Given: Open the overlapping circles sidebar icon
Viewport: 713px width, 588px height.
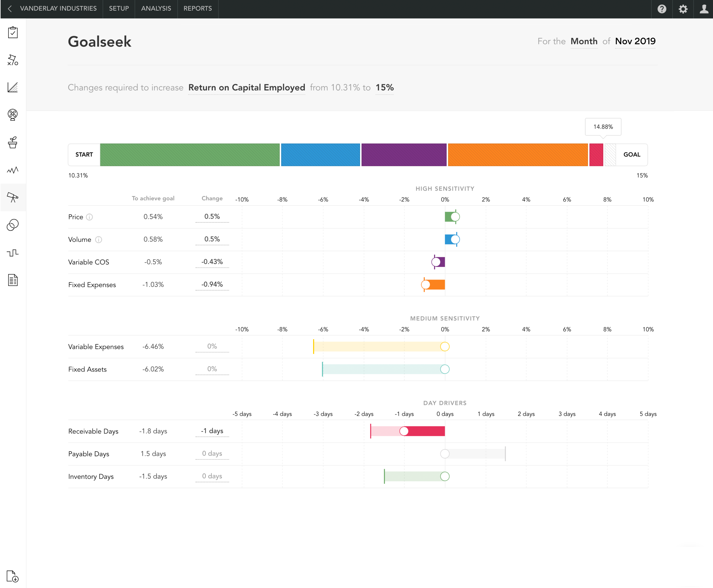Looking at the screenshot, I should coord(13,225).
